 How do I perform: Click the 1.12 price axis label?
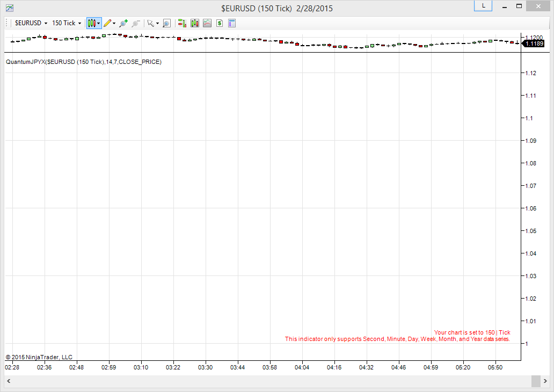(x=531, y=73)
